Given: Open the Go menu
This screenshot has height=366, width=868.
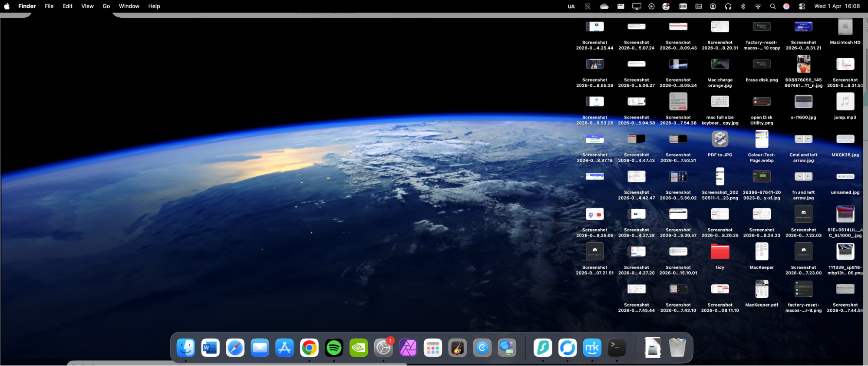Looking at the screenshot, I should click(x=106, y=6).
